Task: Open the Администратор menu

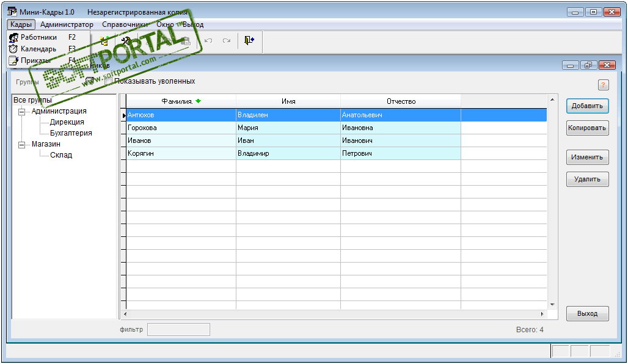Action: pyautogui.click(x=67, y=24)
